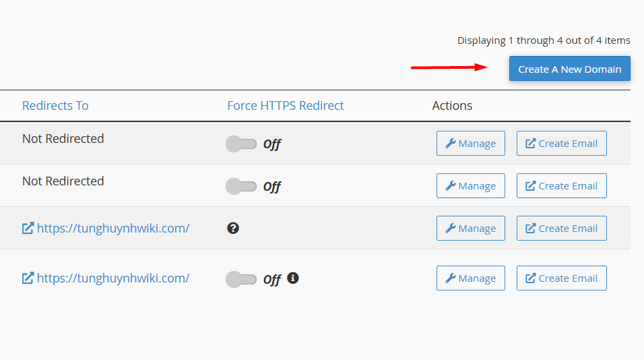Click the Actions column header text
This screenshot has width=644, height=360.
452,106
